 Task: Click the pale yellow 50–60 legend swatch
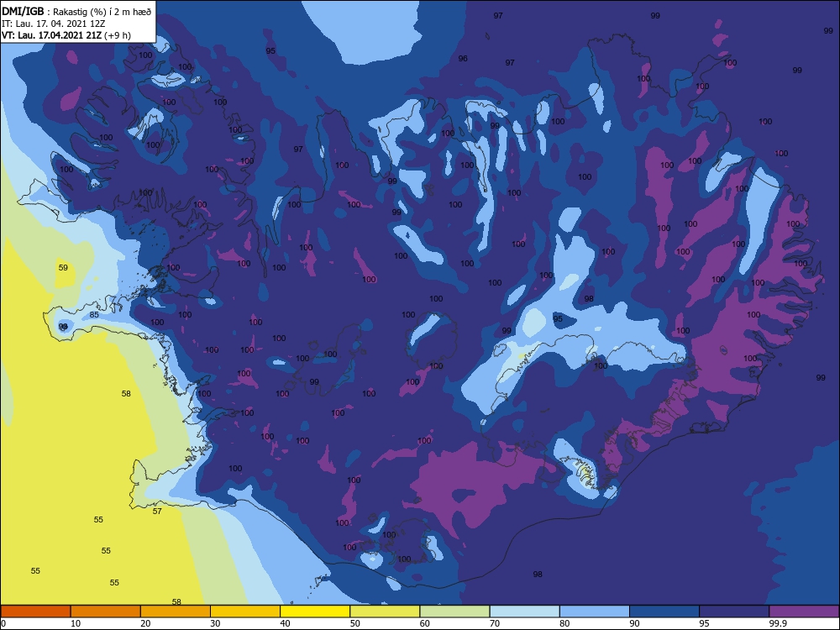pos(385,612)
